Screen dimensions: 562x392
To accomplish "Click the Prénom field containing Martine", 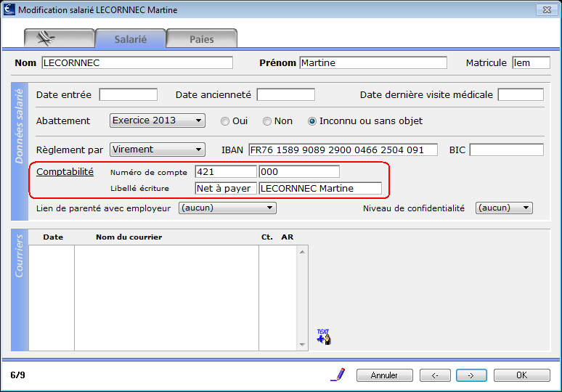I will (373, 62).
